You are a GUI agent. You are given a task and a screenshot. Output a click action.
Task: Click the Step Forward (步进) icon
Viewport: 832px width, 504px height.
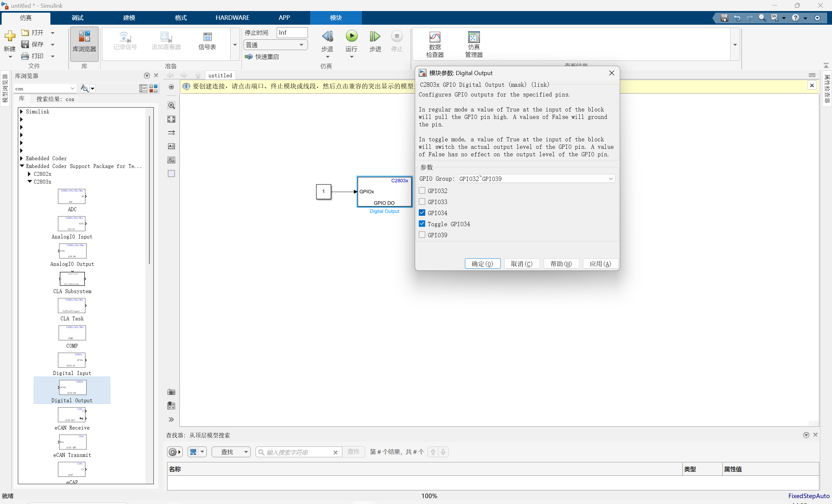tap(375, 36)
